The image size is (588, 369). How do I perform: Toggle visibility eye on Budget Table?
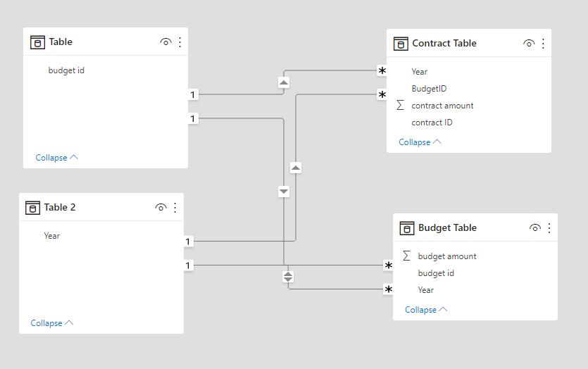pos(535,227)
